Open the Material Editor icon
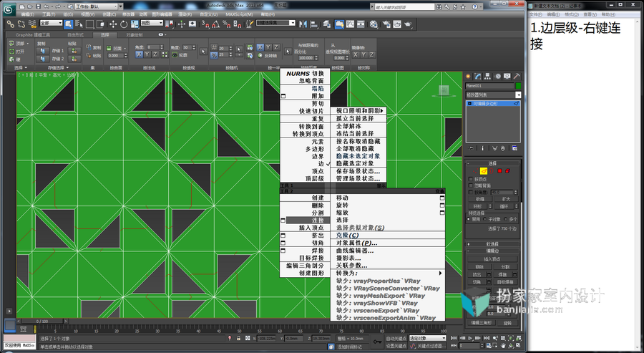Viewport: 644px width, 353px height. click(374, 24)
